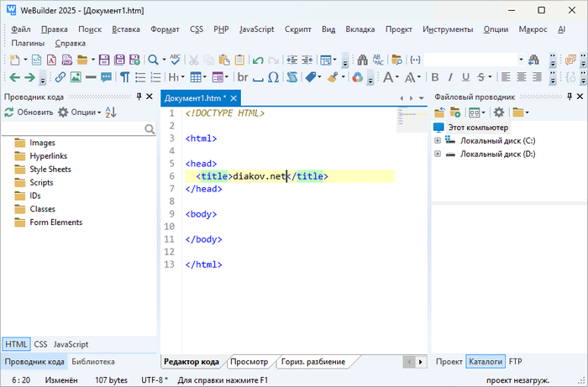This screenshot has height=387, width=588.
Task: Open the Формат menu
Action: coord(164,29)
